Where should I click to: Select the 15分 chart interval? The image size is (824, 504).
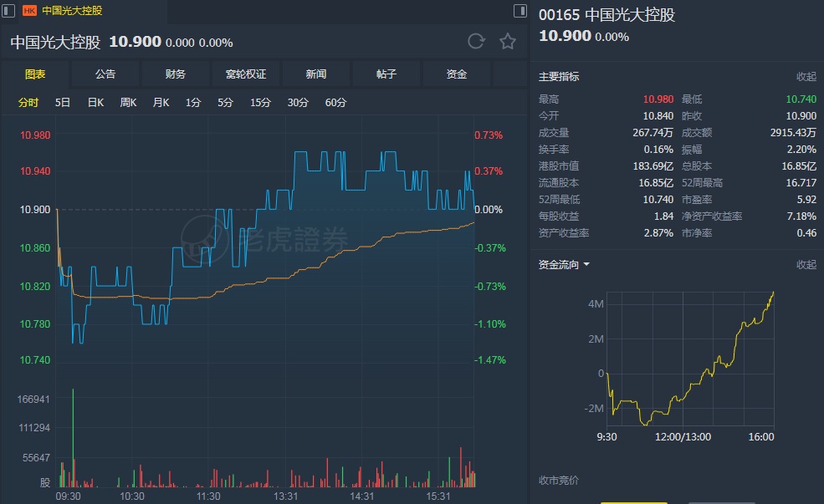[x=260, y=102]
